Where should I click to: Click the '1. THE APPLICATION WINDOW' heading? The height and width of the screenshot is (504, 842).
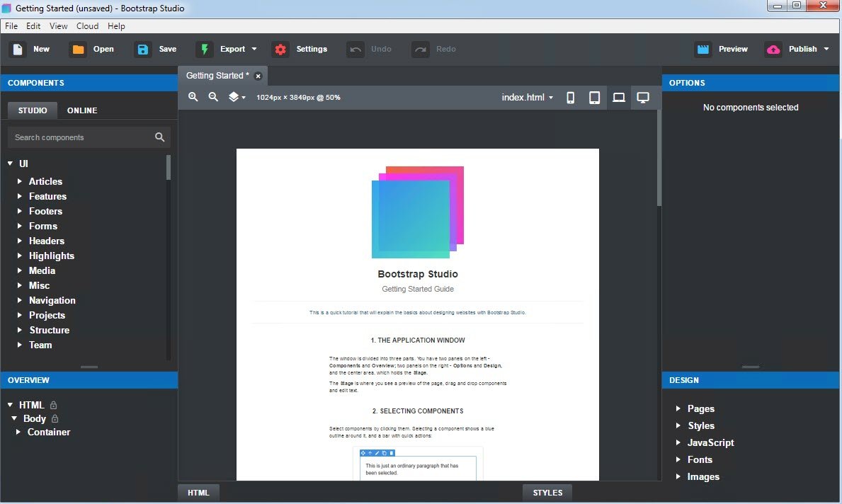click(x=418, y=340)
